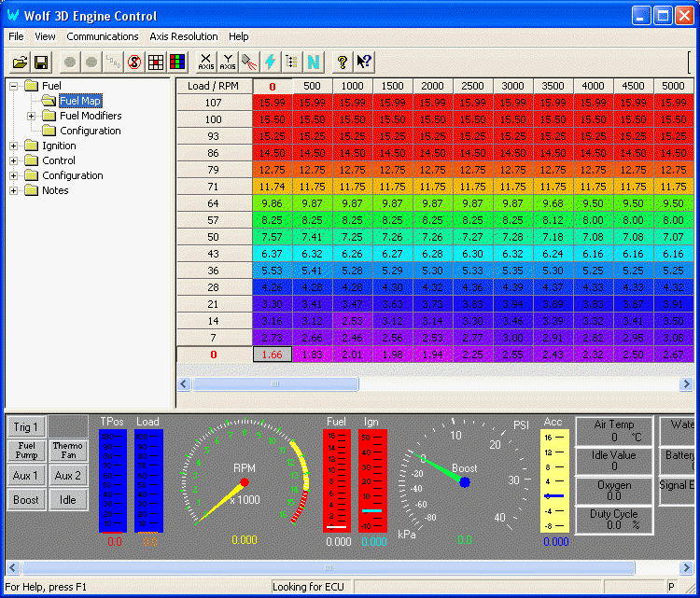
Task: Collapse the Fuel tree folder
Action: tap(14, 87)
